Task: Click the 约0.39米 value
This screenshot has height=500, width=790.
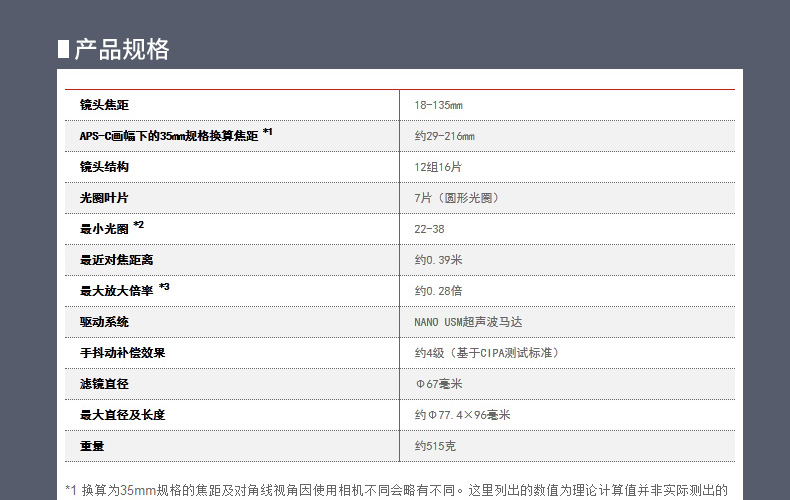Action: (438, 260)
